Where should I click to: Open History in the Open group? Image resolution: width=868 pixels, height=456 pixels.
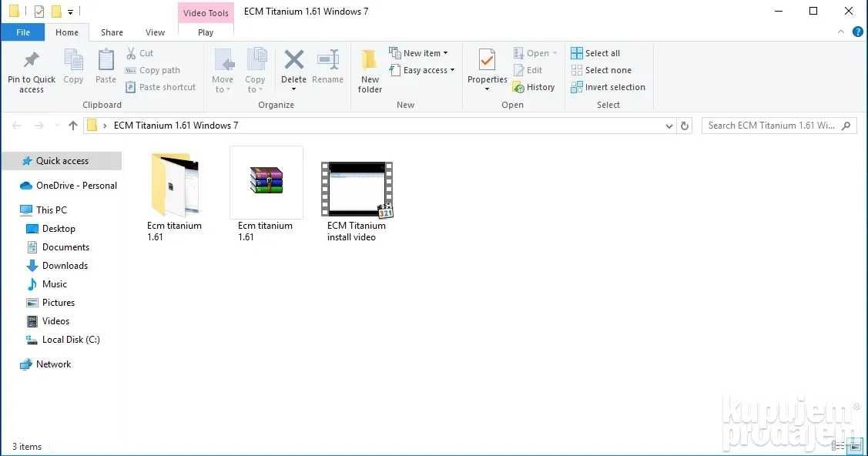tap(534, 87)
